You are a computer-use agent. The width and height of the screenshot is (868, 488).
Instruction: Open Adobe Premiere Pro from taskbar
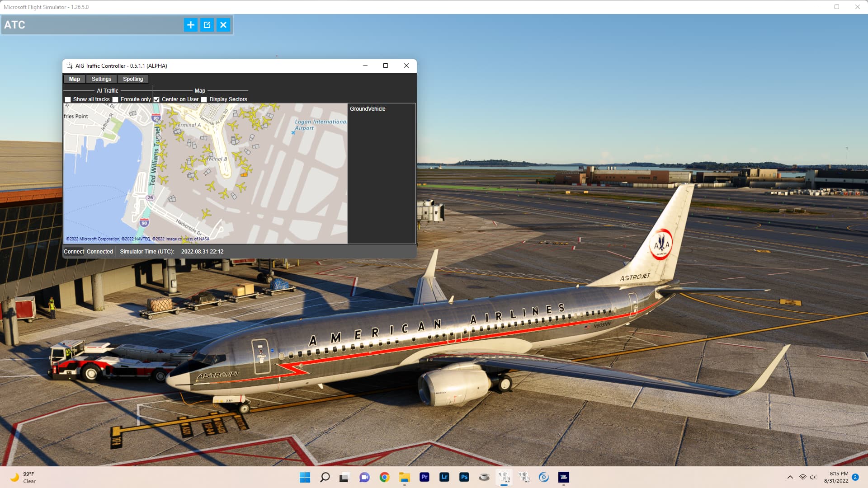[x=424, y=477]
